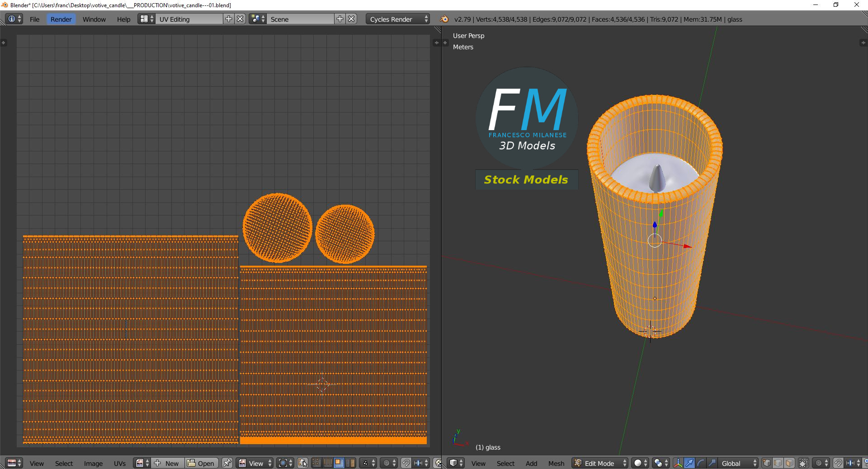This screenshot has width=868, height=469.
Task: Toggle the 3D manipulator widget
Action: coord(678,463)
